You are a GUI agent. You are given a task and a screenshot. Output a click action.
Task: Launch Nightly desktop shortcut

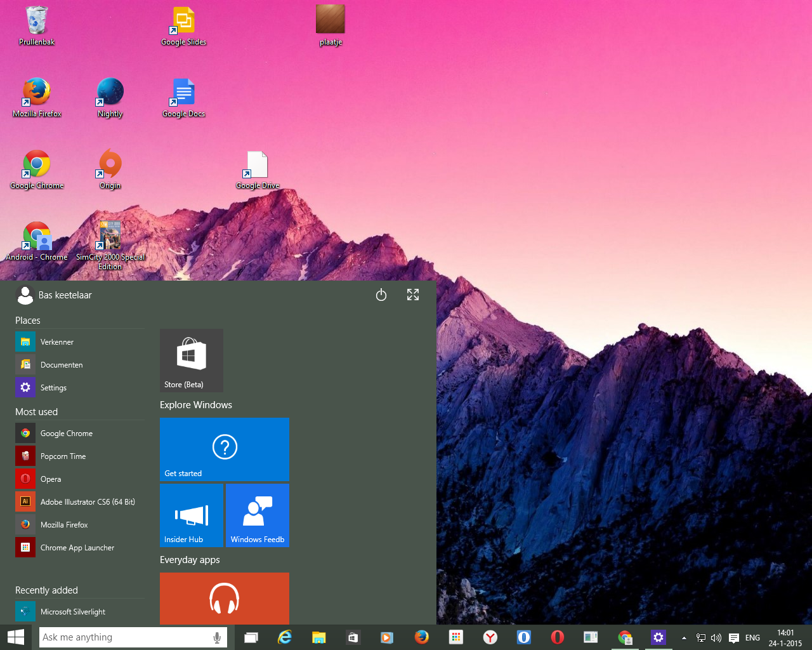[110, 97]
